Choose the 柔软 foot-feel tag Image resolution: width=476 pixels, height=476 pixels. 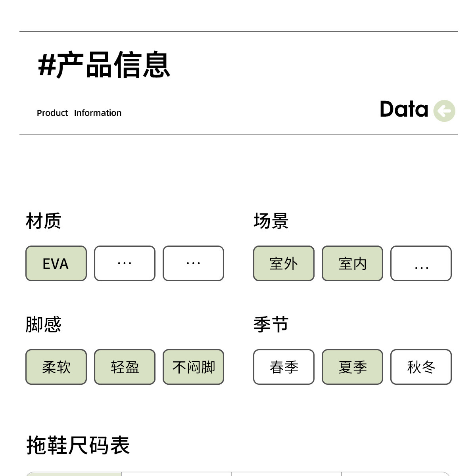click(x=56, y=367)
